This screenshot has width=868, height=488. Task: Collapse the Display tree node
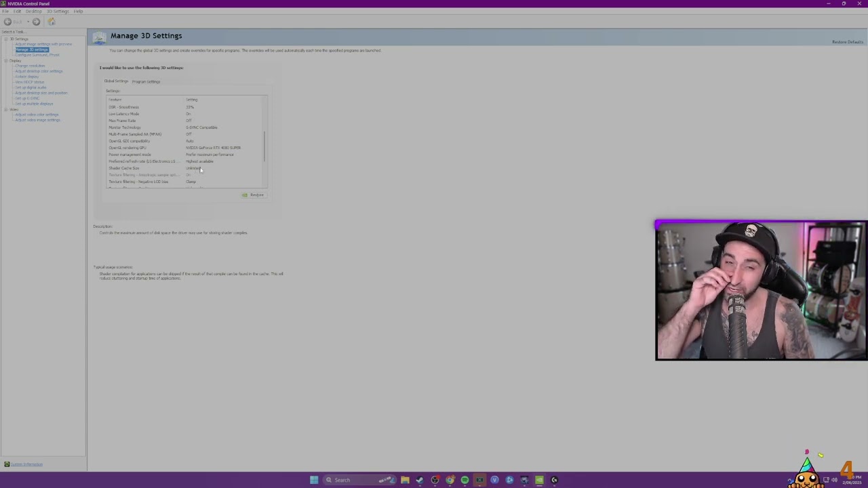6,60
